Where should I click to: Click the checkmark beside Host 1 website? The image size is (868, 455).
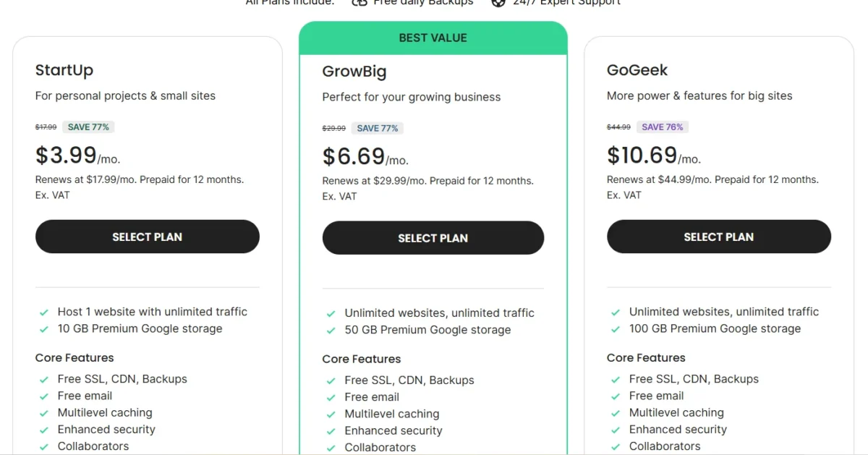43,311
